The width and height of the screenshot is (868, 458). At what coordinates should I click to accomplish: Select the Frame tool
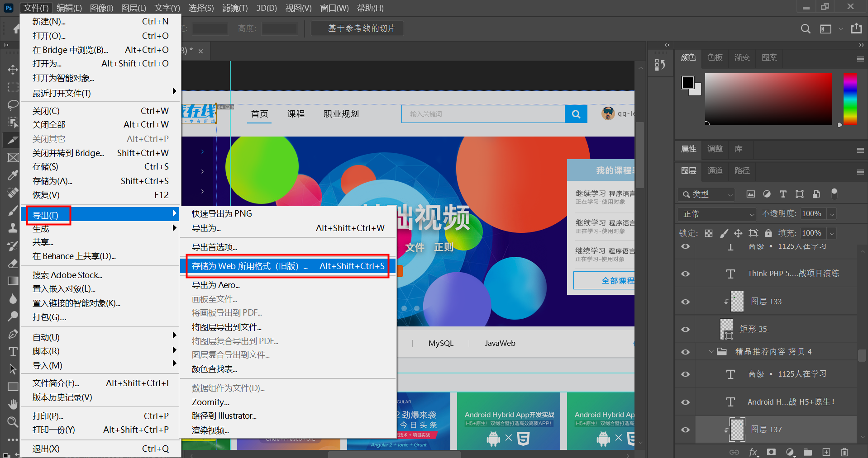[x=13, y=157]
